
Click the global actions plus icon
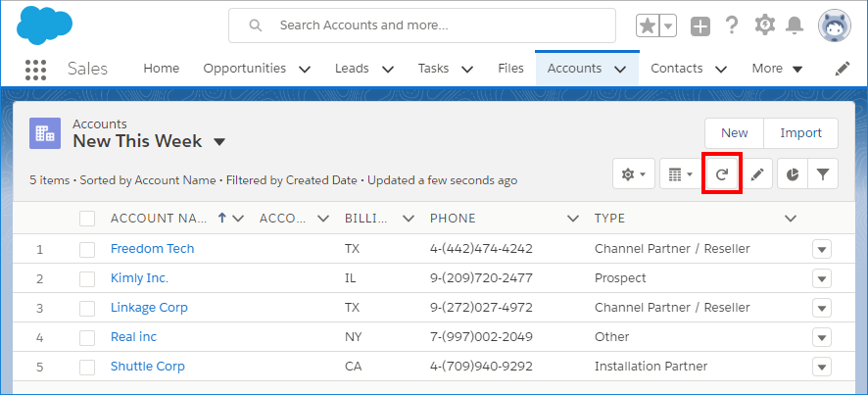[x=699, y=26]
